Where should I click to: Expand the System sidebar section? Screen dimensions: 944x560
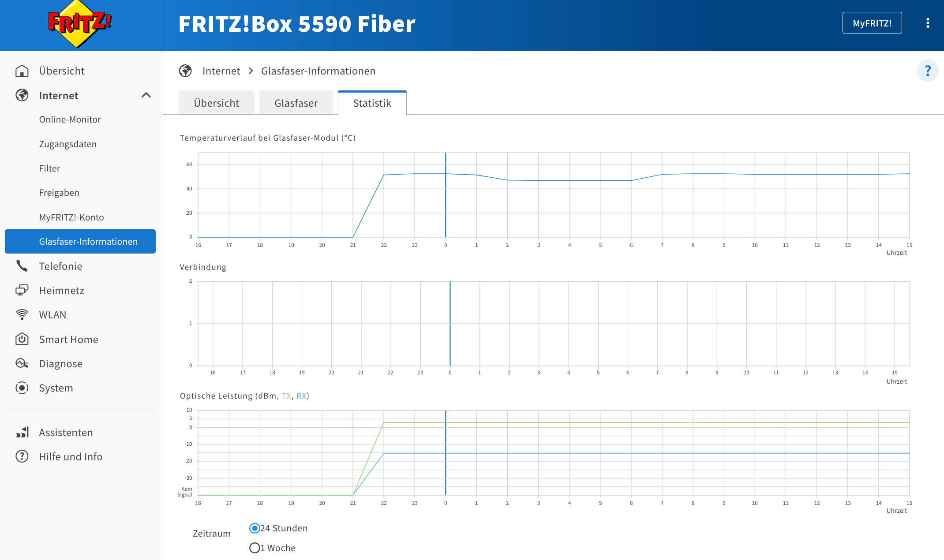56,388
